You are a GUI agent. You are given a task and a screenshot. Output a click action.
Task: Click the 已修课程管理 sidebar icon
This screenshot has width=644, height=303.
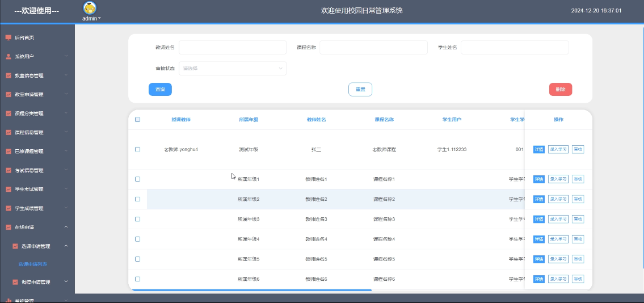click(8, 151)
